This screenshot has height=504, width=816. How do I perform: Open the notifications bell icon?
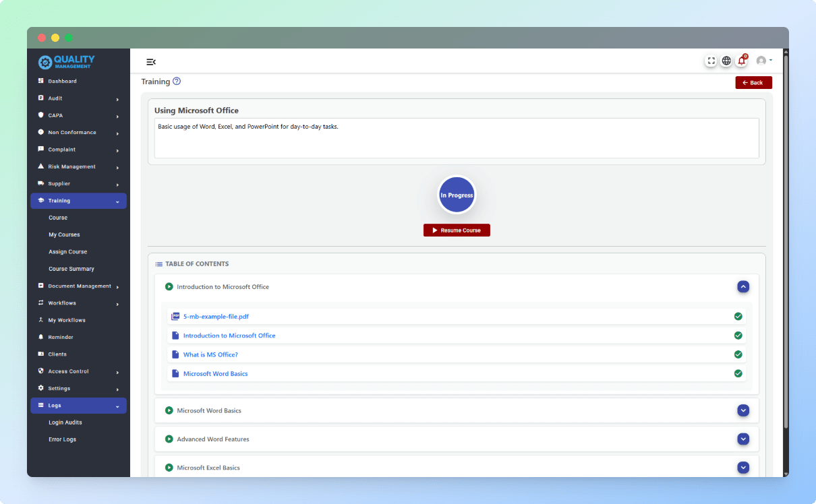[742, 61]
